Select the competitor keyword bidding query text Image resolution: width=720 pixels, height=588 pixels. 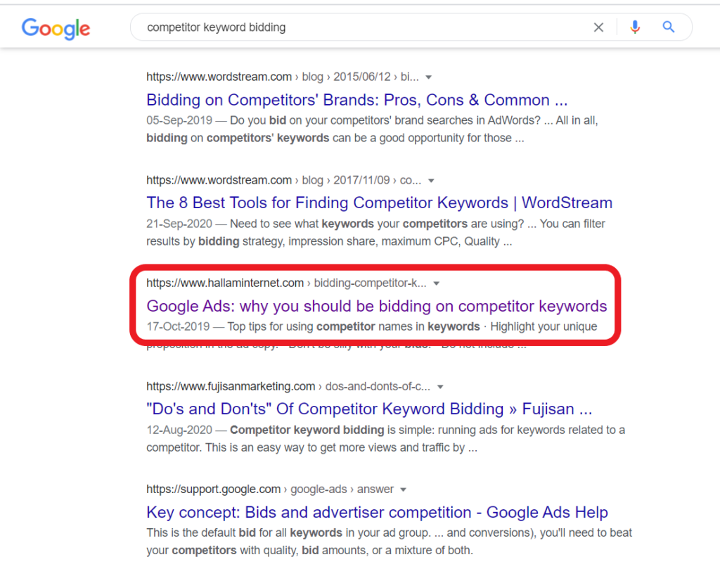[216, 27]
